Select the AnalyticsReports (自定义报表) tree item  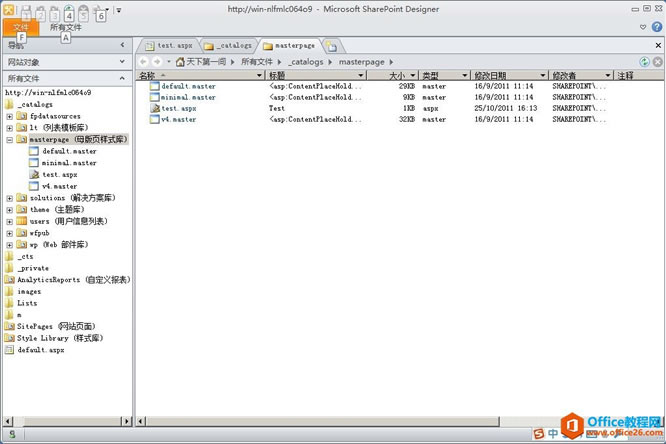68,280
